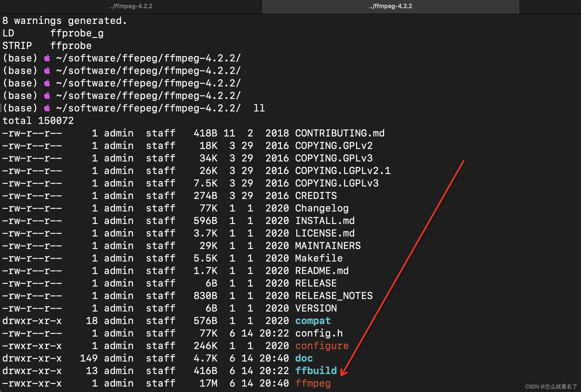
Task: Click the 'total 150072' line
Action: click(38, 121)
